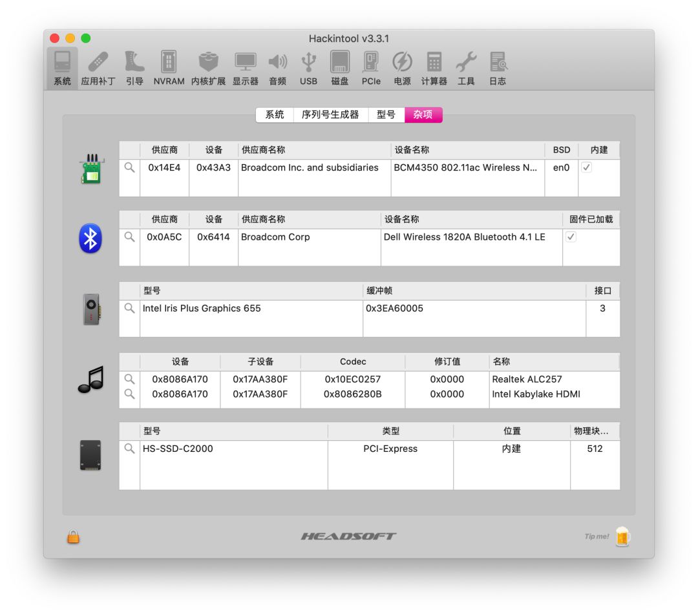Switch to the 系统 sub-tab
This screenshot has height=616, width=698.
(x=275, y=115)
